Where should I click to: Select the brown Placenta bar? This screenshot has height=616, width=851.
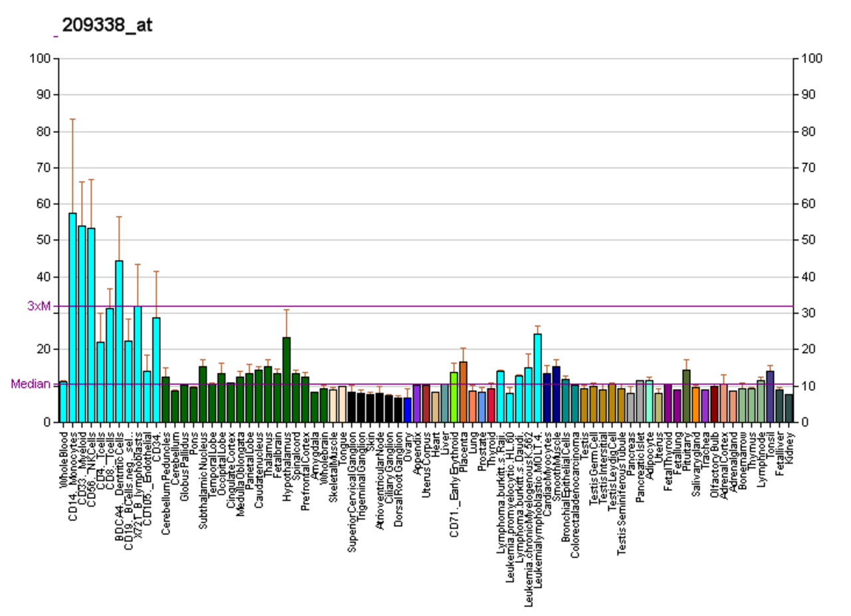pos(463,392)
